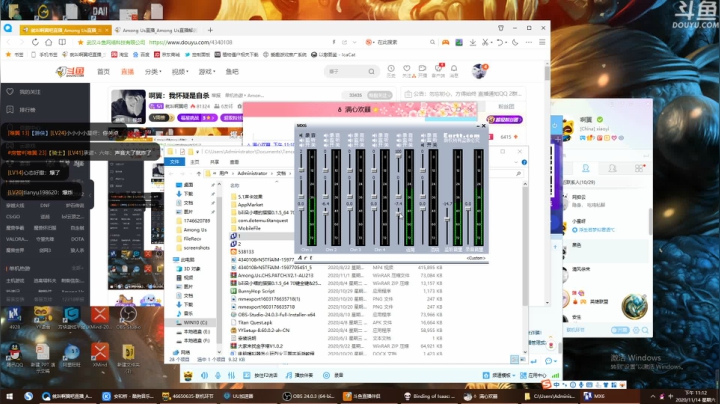This screenshot has width=720, height=404.
Task: Expand the File Explorer ribbon chevron
Action: (x=516, y=162)
